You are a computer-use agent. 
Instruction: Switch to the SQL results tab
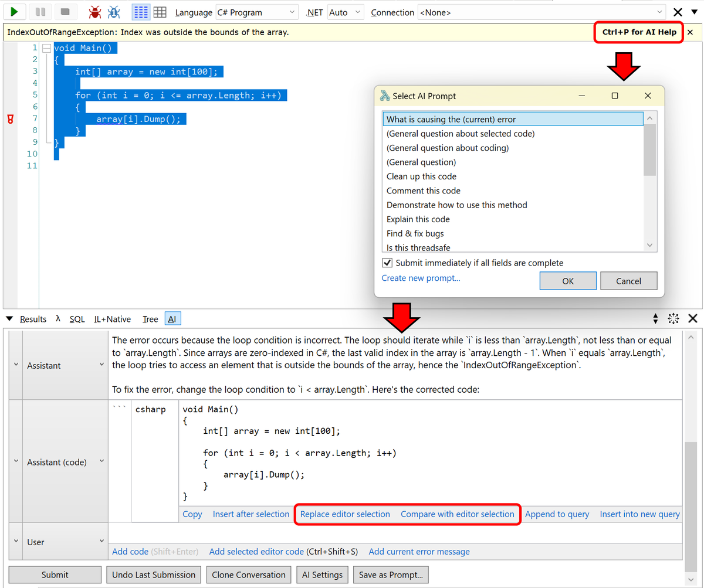[77, 319]
